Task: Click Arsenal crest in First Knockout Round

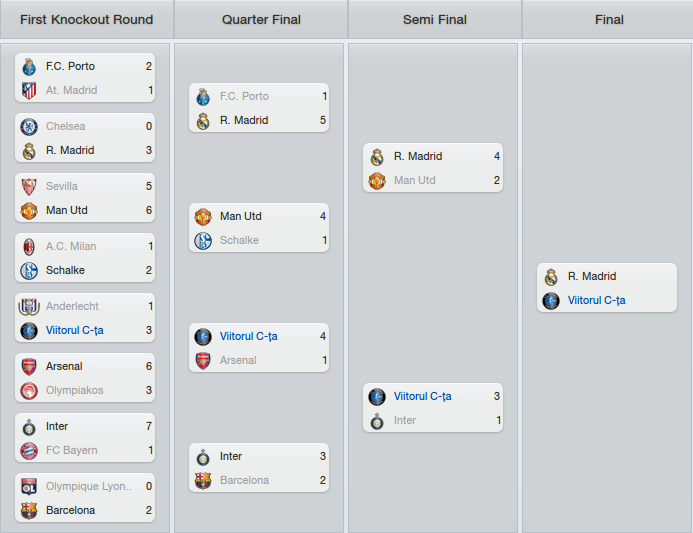Action: point(29,367)
